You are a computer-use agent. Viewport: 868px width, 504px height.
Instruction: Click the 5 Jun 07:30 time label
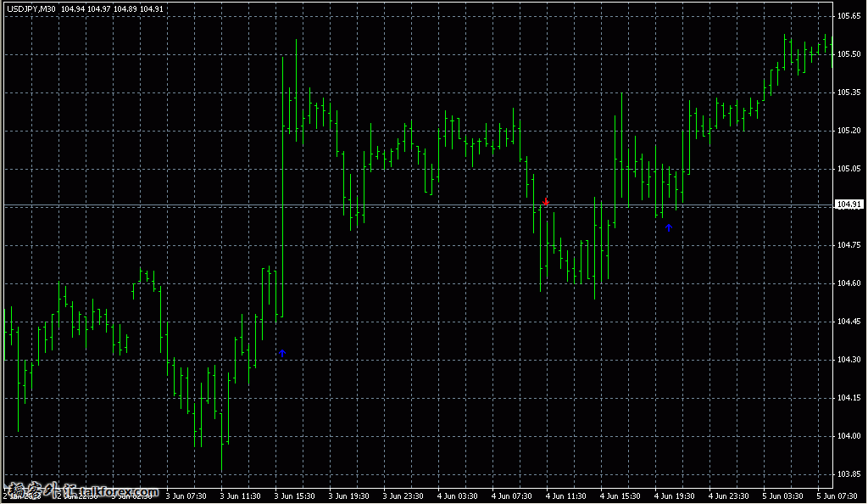pyautogui.click(x=837, y=496)
